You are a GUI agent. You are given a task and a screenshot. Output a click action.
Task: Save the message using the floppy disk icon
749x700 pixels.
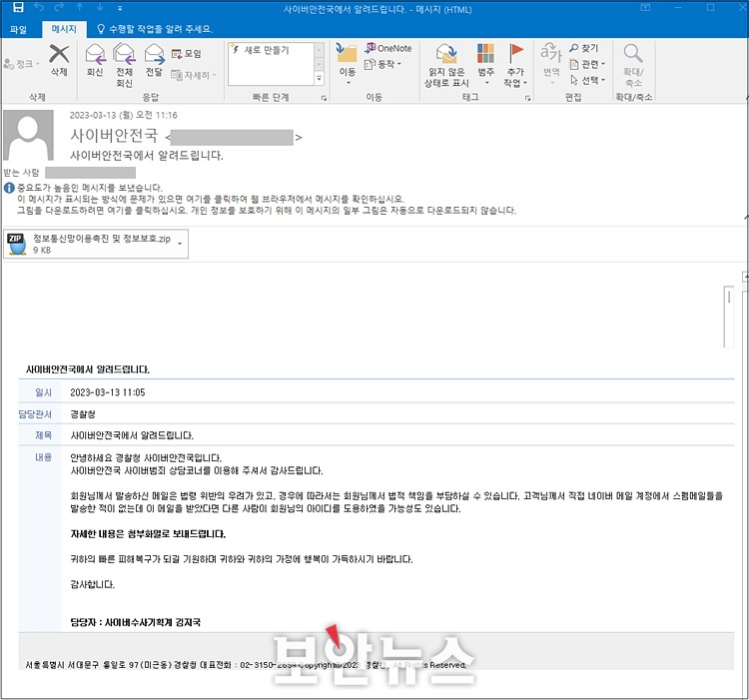click(18, 7)
